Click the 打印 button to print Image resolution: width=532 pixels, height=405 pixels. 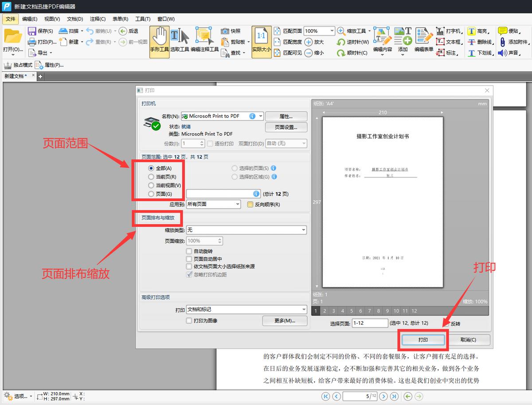[x=423, y=339]
